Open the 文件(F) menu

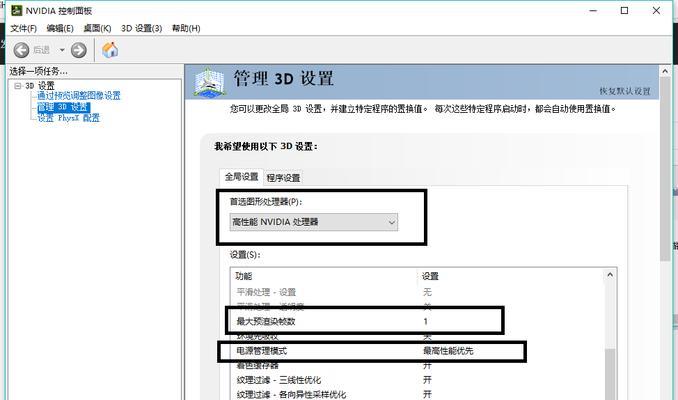pos(23,29)
